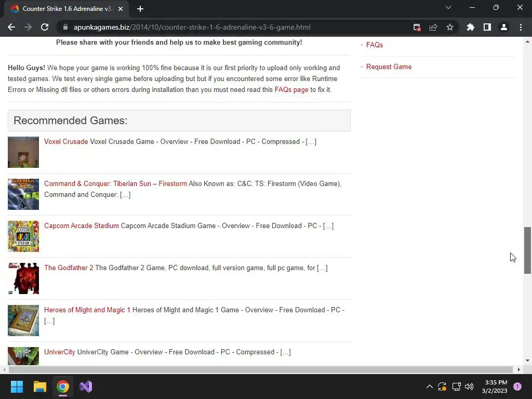The image size is (532, 399).
Task: Open the FAQs sidebar link
Action: pyautogui.click(x=374, y=45)
